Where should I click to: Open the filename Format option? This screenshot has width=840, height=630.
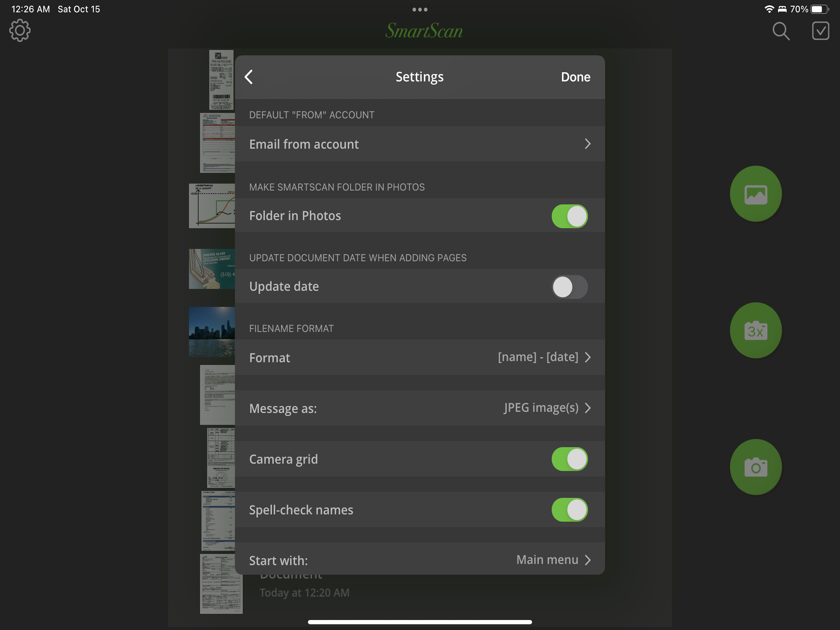(420, 357)
